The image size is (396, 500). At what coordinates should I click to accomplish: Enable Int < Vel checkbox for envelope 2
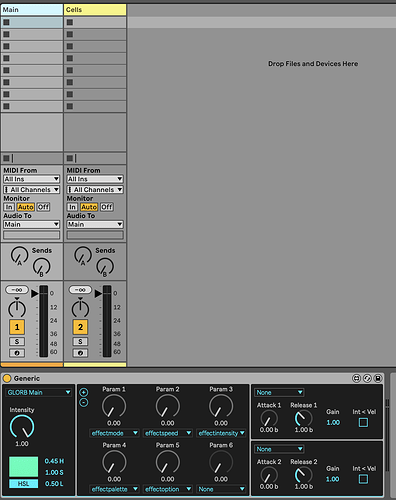click(x=363, y=479)
